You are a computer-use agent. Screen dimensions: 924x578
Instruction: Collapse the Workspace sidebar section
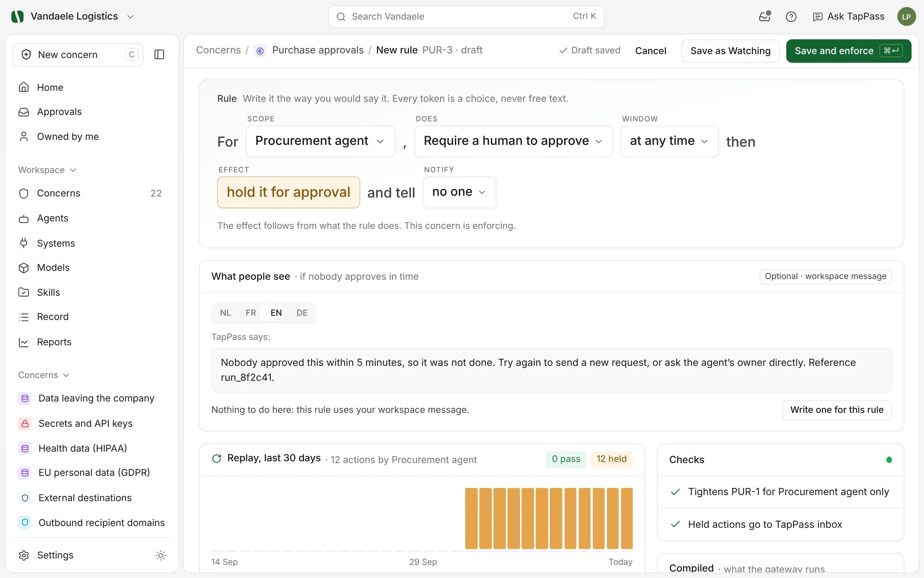pyautogui.click(x=47, y=170)
